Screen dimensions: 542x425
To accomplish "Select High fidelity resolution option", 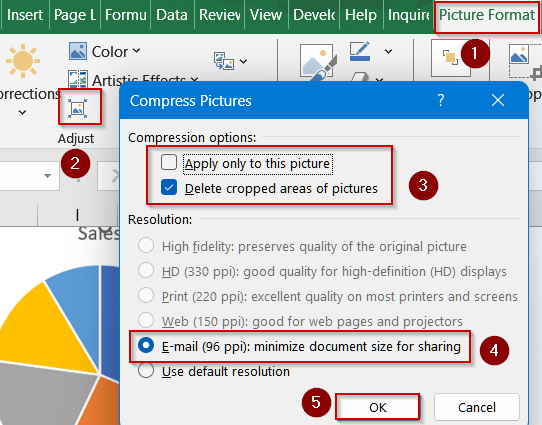I will point(146,245).
